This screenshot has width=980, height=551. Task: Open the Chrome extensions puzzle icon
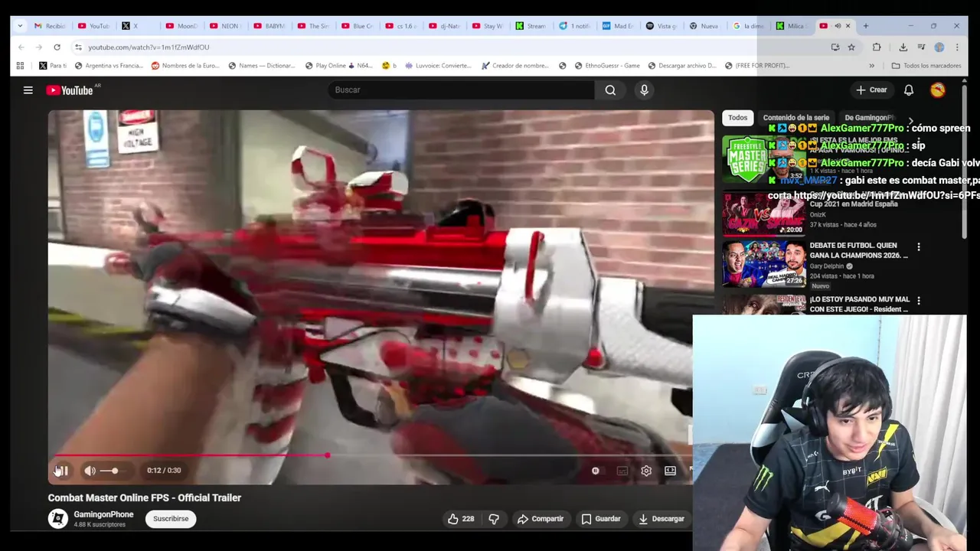pyautogui.click(x=877, y=47)
